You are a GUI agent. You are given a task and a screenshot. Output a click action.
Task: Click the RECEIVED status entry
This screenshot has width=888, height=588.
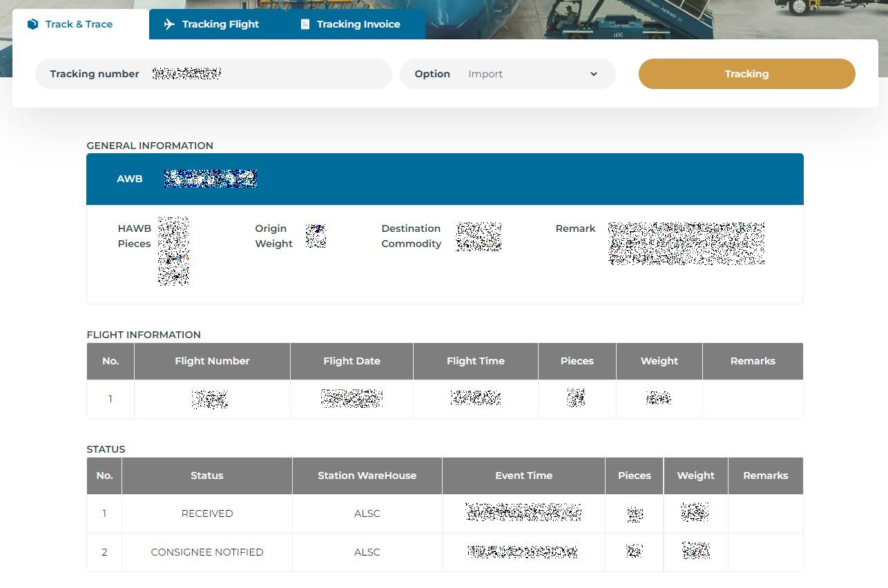point(206,513)
